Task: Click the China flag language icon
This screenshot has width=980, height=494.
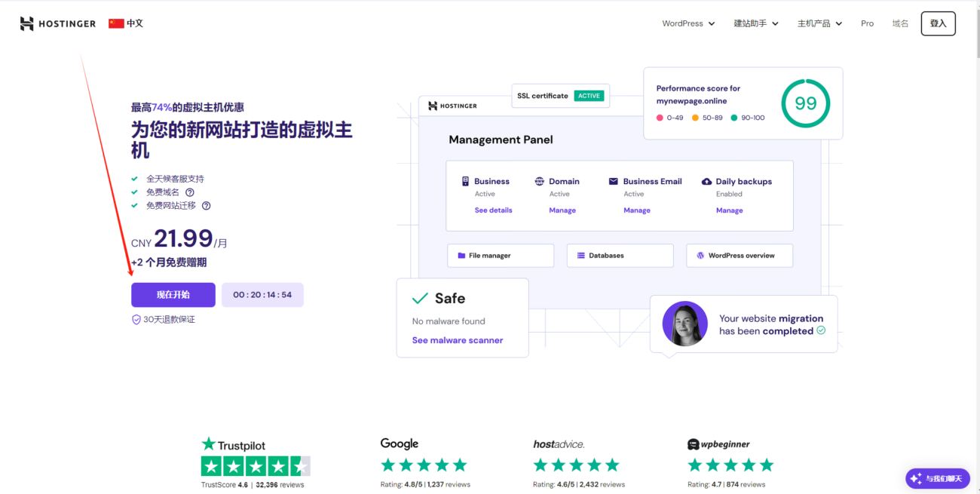Action: tap(116, 23)
